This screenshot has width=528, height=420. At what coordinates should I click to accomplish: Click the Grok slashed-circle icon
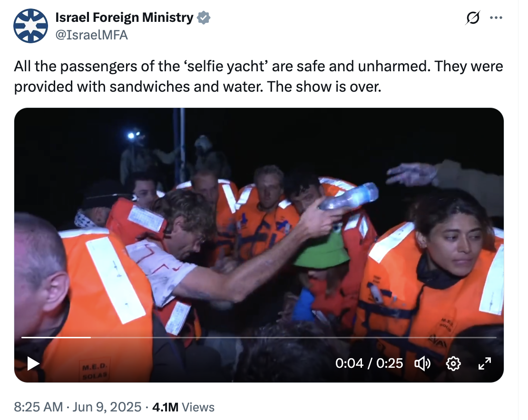click(472, 18)
